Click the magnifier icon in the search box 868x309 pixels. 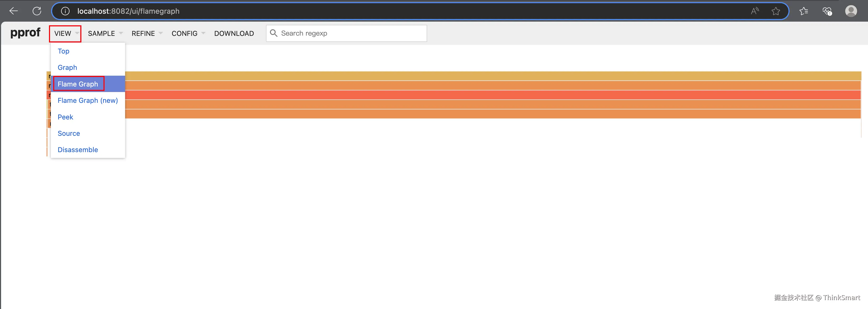click(274, 33)
